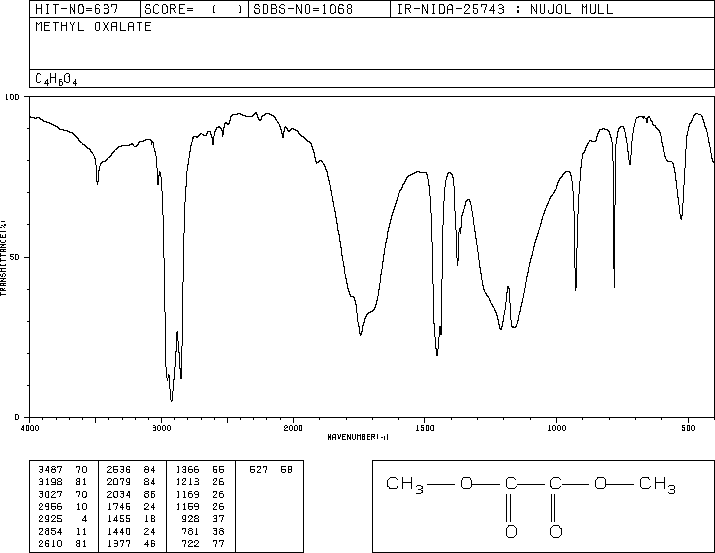Click peak table entry 781
The width and height of the screenshot is (715, 553).
191,531
